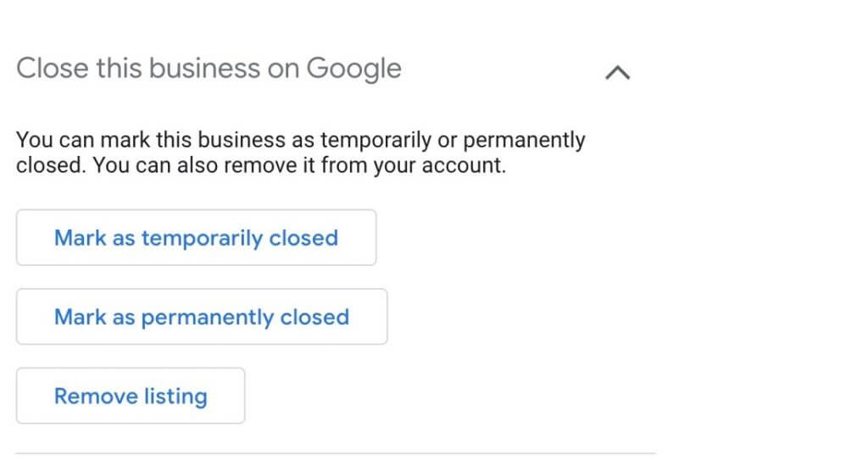This screenshot has height=459, width=868.
Task: Hide the section using the caret icon
Action: click(618, 74)
